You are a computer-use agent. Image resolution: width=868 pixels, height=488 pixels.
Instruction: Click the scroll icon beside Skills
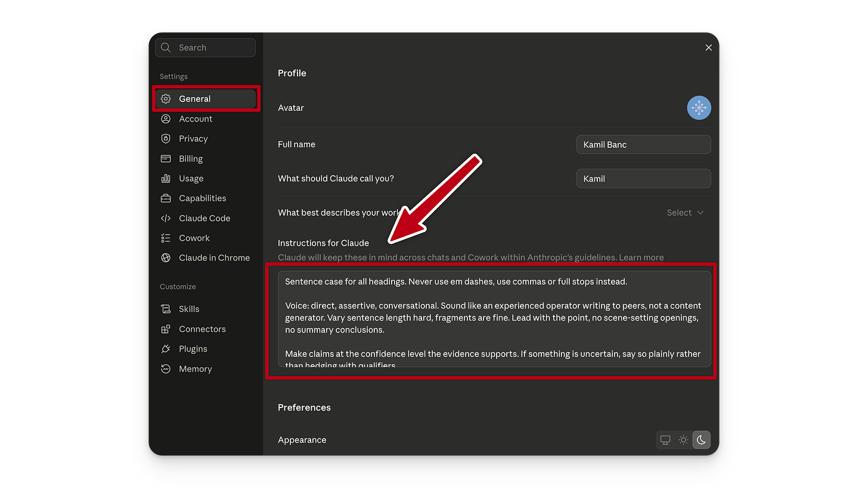[166, 309]
